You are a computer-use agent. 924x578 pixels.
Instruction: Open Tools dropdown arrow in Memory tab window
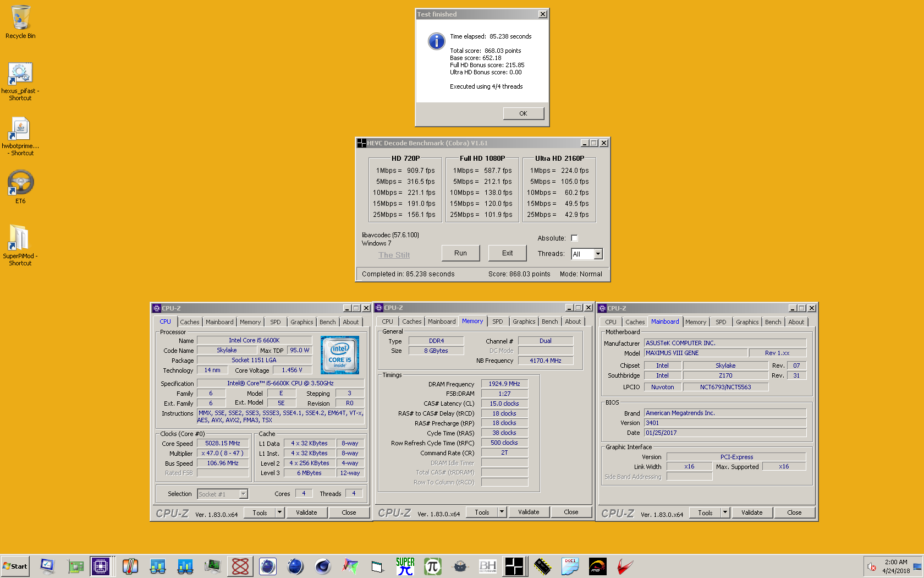point(502,512)
